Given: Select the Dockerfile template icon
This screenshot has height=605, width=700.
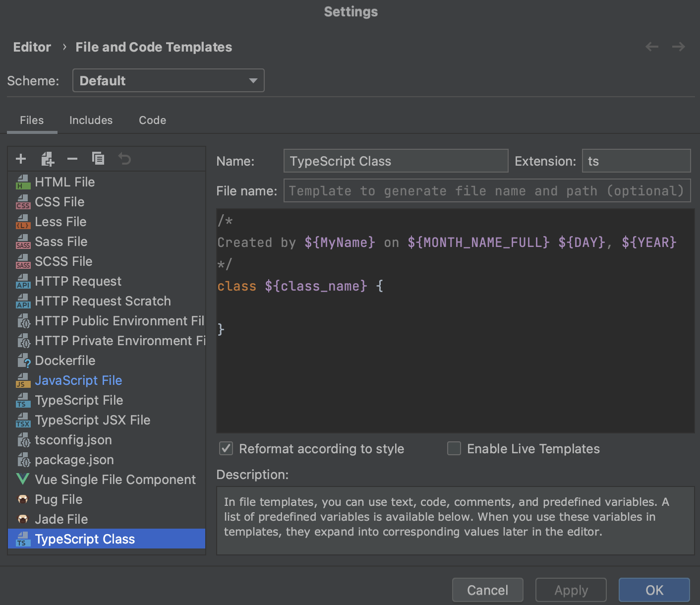Looking at the screenshot, I should [x=23, y=361].
